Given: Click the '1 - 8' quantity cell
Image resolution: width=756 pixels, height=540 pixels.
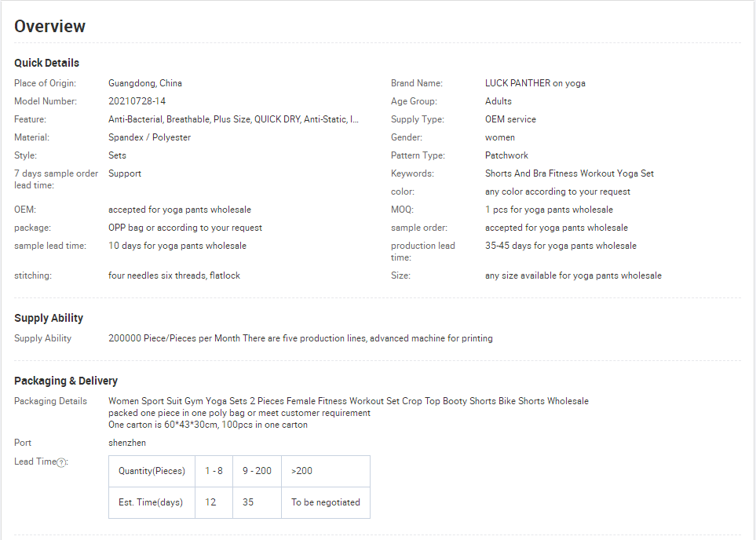Looking at the screenshot, I should point(214,471).
